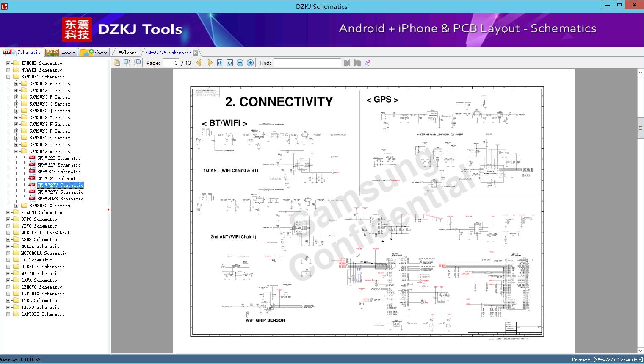The width and height of the screenshot is (644, 364).
Task: Select SAMSUNG J Series in the tree
Action: click(50, 111)
